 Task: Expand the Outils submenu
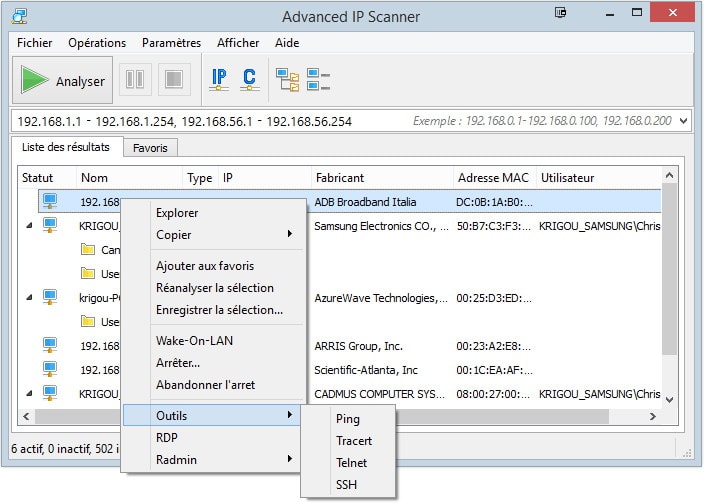coord(213,415)
